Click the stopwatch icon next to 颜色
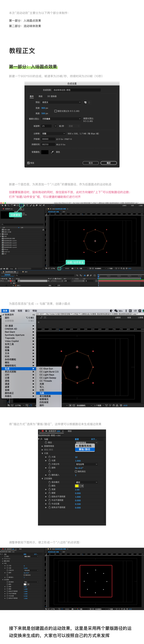 [49, 486]
